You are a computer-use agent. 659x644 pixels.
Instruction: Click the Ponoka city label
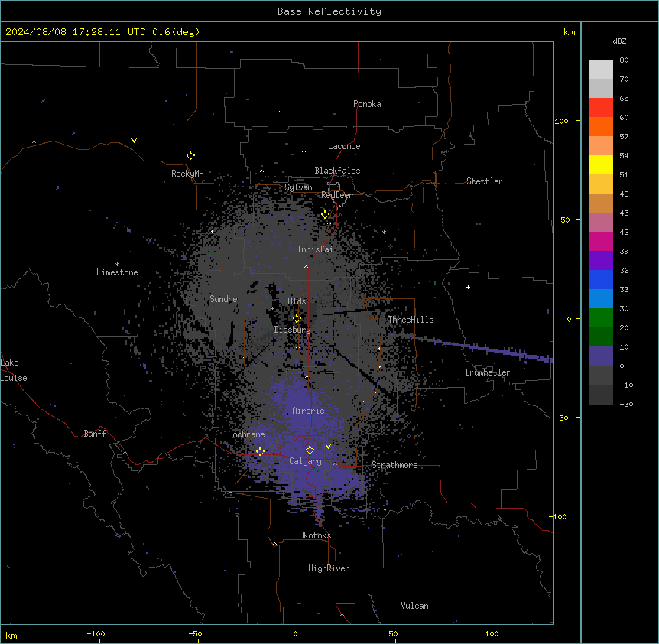click(x=367, y=104)
